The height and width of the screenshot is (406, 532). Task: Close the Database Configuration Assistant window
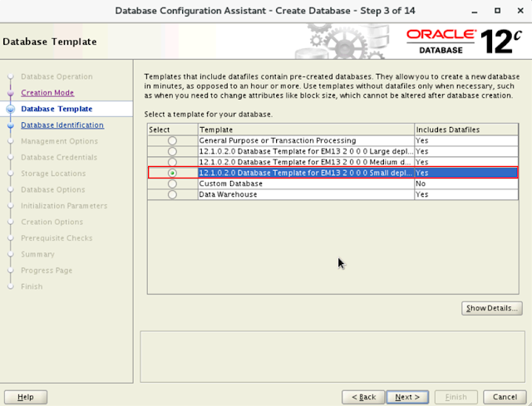point(520,11)
